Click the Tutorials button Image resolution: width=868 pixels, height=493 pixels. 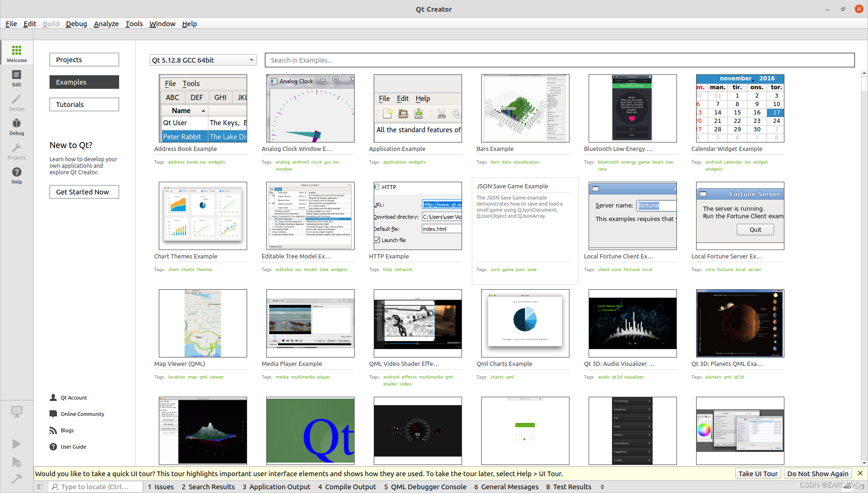(x=84, y=104)
